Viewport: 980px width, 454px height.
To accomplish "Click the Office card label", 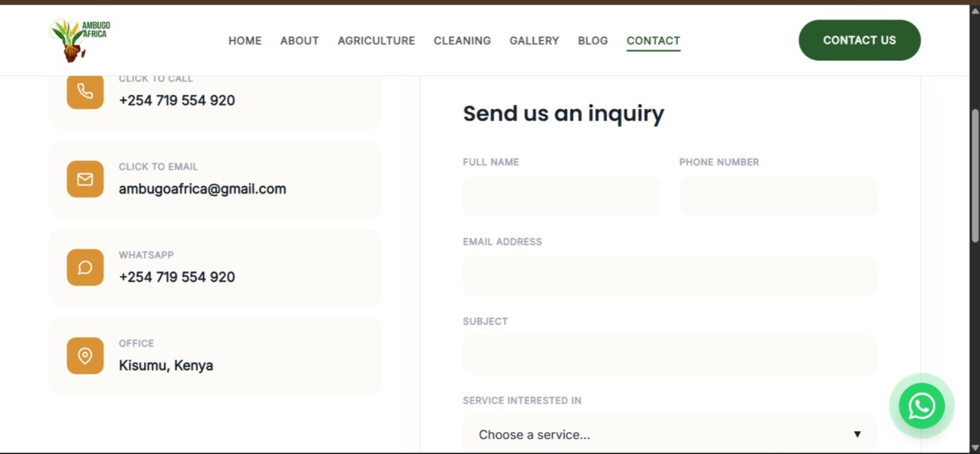I will [136, 343].
